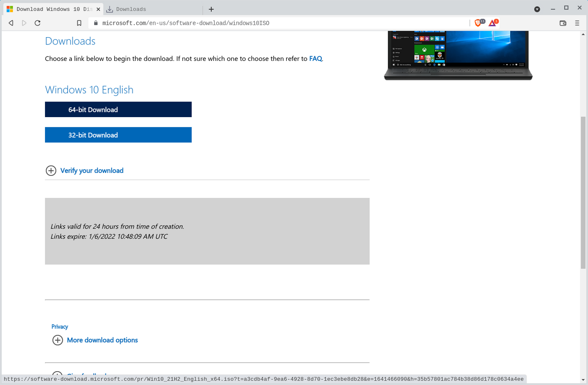Open the FAQ link
The height and width of the screenshot is (385, 588).
(315, 59)
